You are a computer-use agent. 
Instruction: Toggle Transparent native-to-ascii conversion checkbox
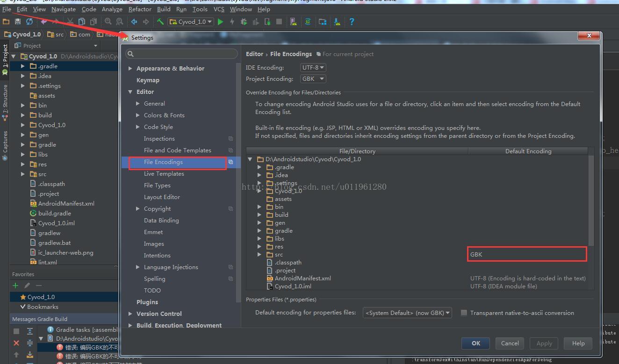(464, 313)
